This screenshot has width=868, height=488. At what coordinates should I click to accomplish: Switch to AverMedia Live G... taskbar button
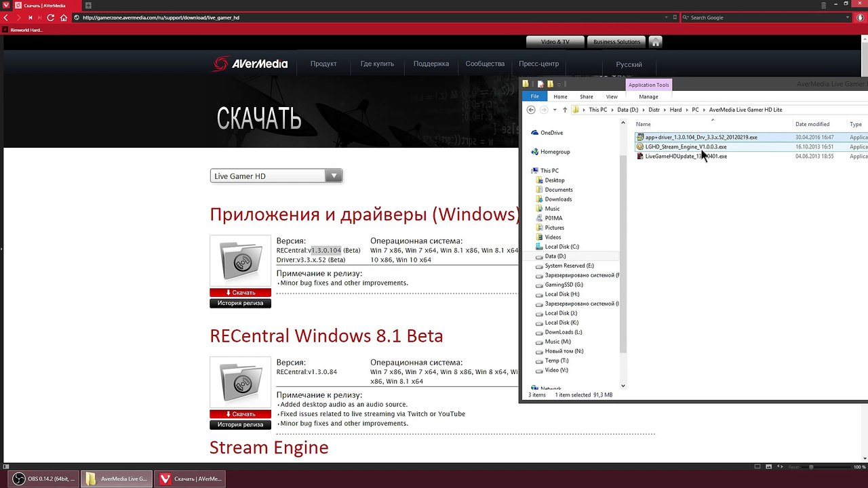pyautogui.click(x=117, y=479)
